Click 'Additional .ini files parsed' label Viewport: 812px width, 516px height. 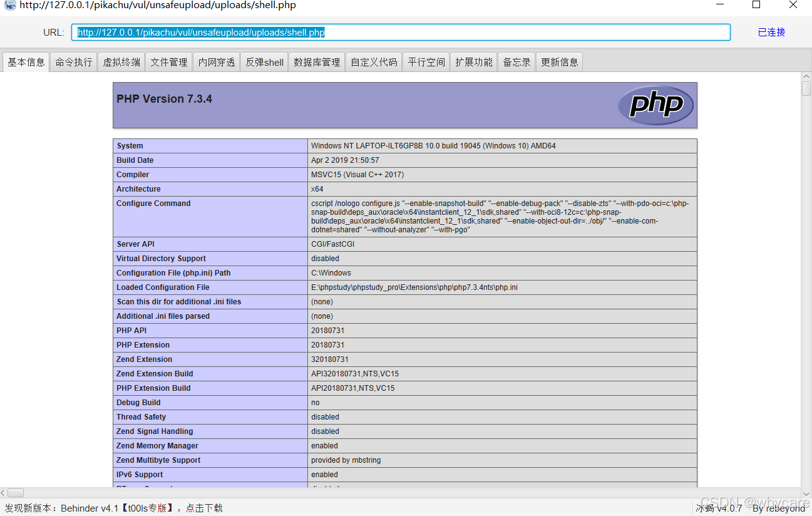tap(163, 316)
